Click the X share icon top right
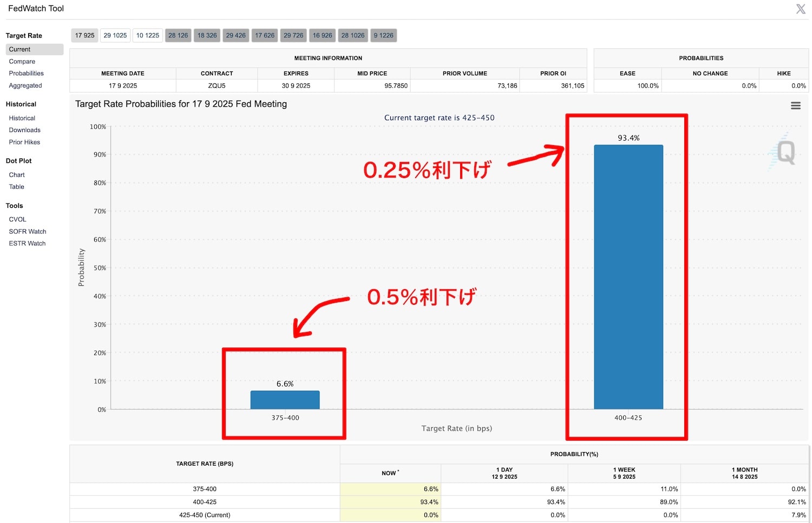The width and height of the screenshot is (812, 523). 801,9
